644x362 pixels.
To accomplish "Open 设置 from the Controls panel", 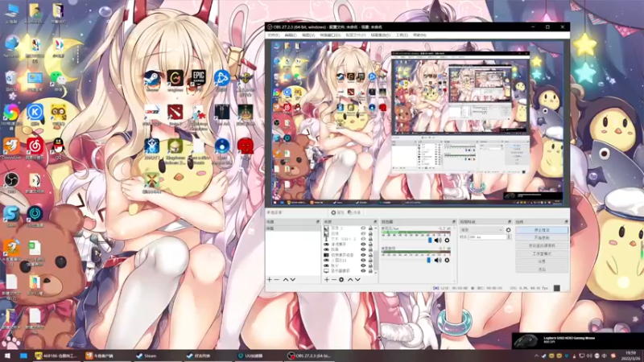I will [542, 261].
